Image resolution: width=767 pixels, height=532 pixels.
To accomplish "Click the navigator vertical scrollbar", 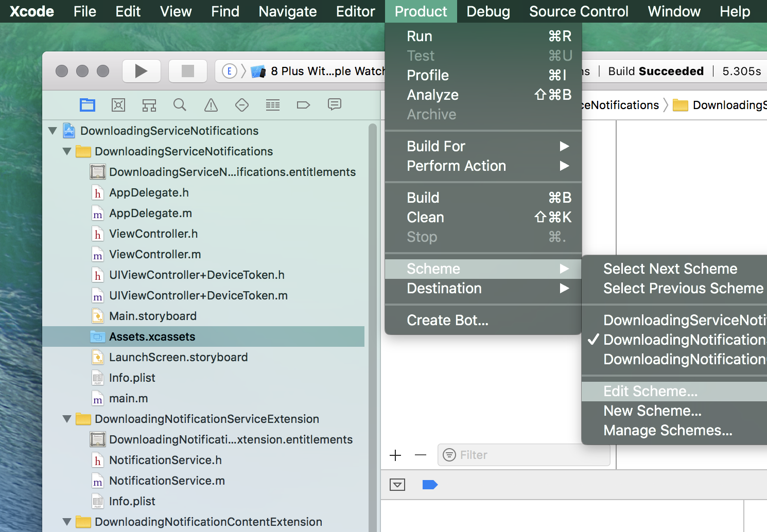I will 373,327.
